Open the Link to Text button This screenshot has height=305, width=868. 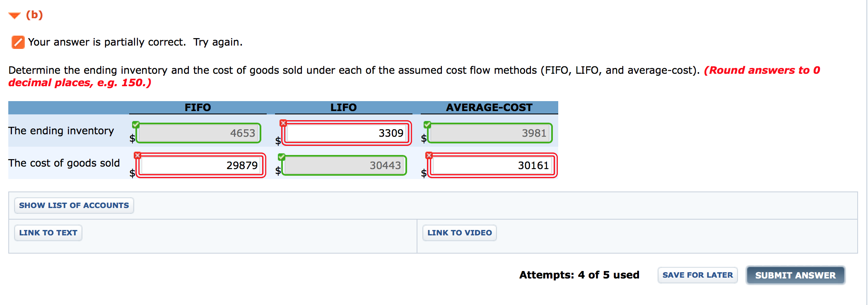click(x=48, y=233)
